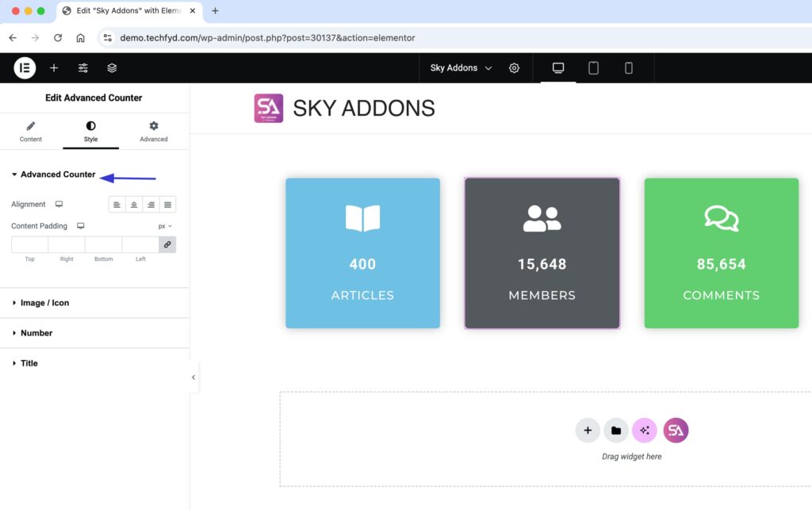Open template library folder button
This screenshot has width=812, height=510.
pyautogui.click(x=616, y=430)
